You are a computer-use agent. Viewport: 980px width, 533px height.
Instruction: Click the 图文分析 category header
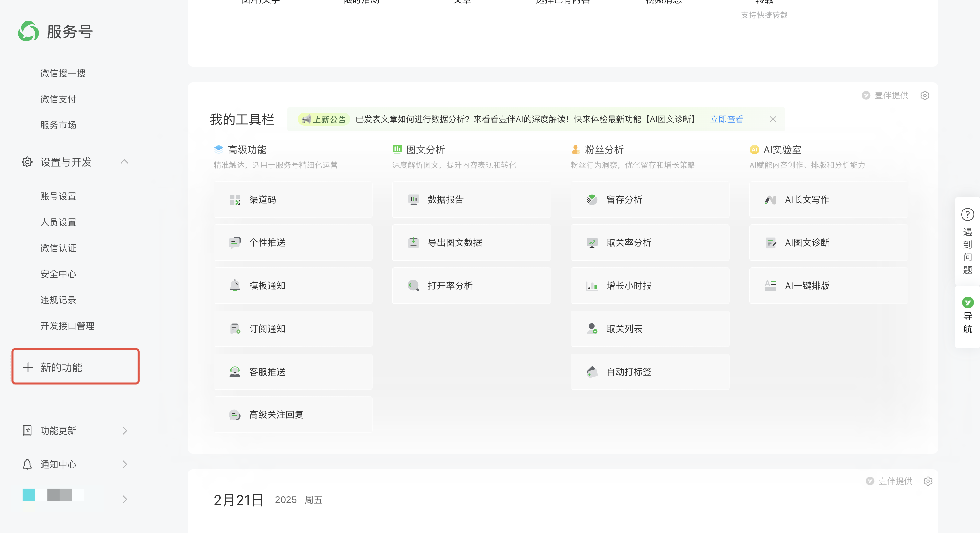tap(425, 150)
